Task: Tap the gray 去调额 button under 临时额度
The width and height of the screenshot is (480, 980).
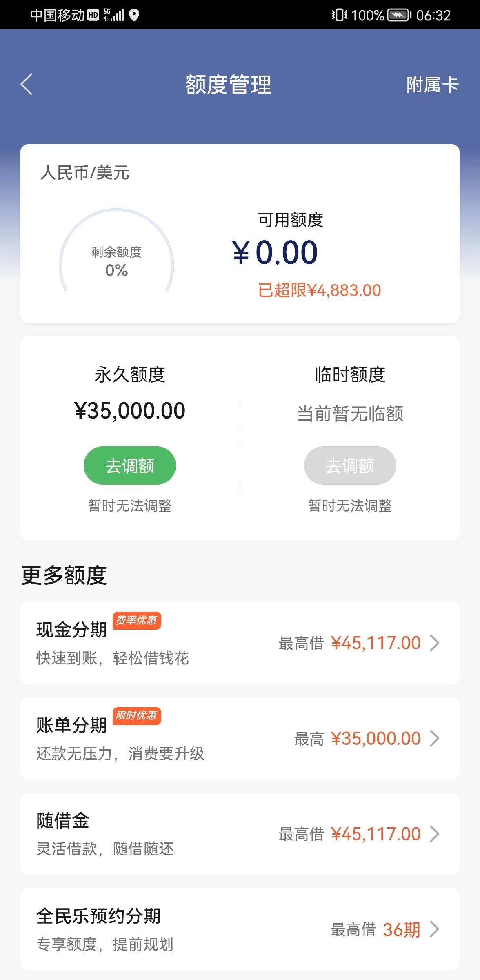Action: click(350, 465)
